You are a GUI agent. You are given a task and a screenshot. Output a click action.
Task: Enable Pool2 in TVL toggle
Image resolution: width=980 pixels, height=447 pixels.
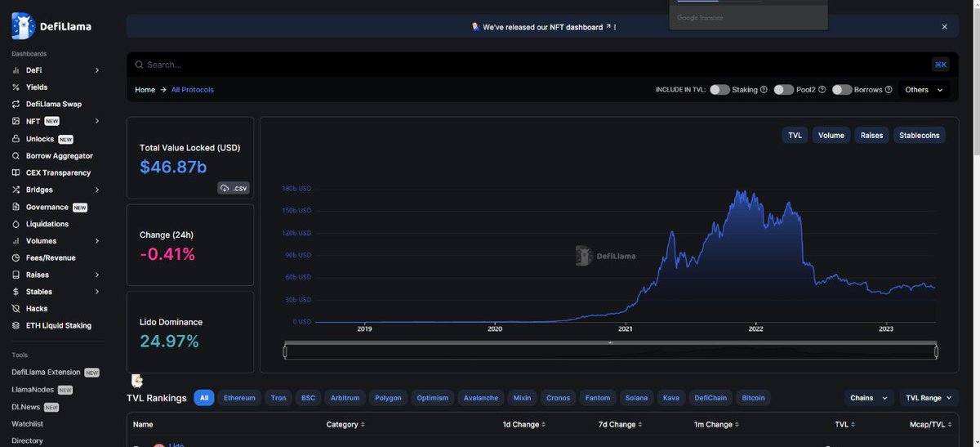click(x=784, y=90)
